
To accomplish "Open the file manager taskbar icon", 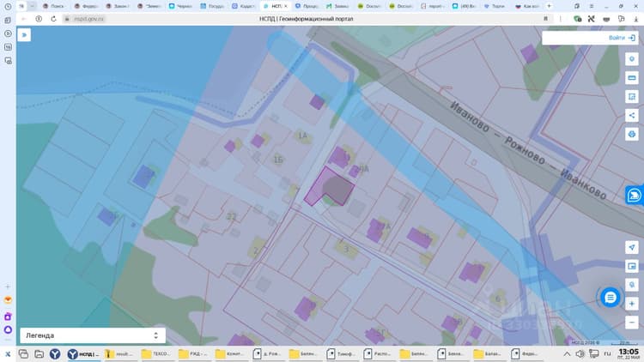I will 39,353.
